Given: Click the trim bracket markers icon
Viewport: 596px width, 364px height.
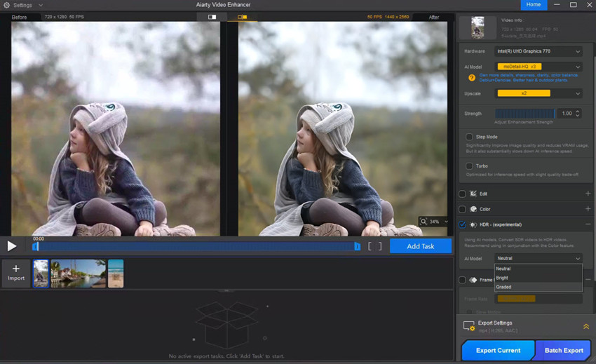Looking at the screenshot, I should tap(375, 246).
